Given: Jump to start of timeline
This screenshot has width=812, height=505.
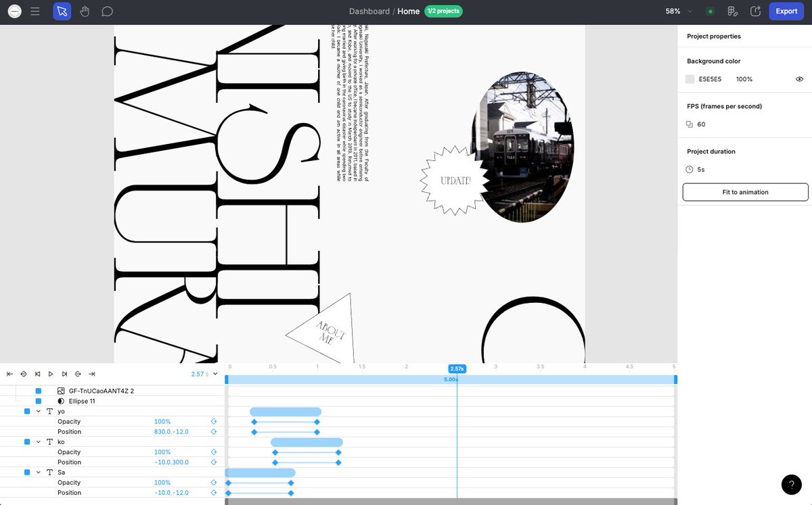Looking at the screenshot, I should coord(9,373).
